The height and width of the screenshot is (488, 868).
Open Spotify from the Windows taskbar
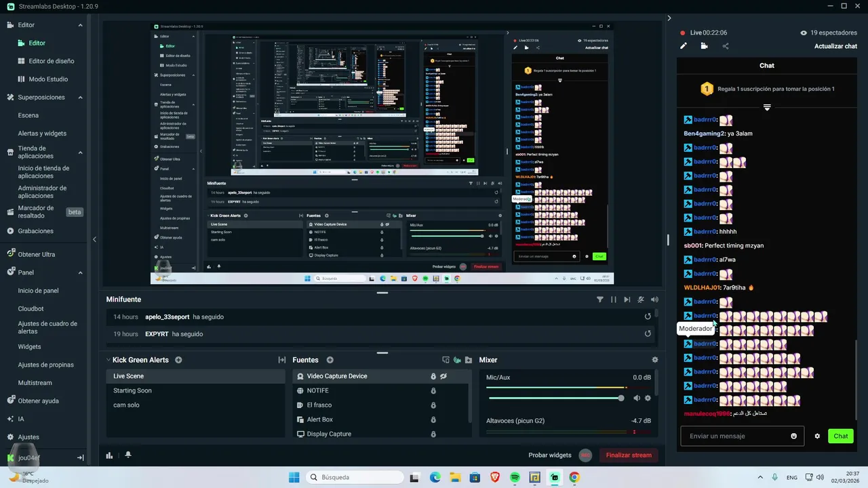(x=515, y=477)
